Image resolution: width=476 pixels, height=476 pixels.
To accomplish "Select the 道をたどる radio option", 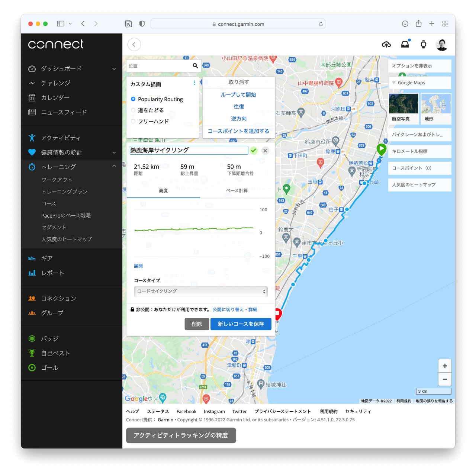I will (133, 110).
